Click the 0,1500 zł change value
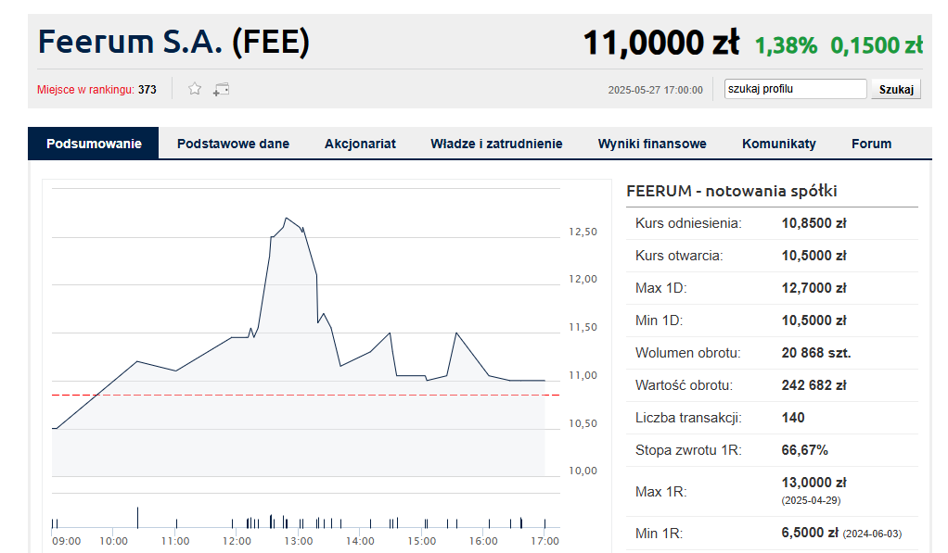Screen dimensions: 948x553 pos(876,45)
